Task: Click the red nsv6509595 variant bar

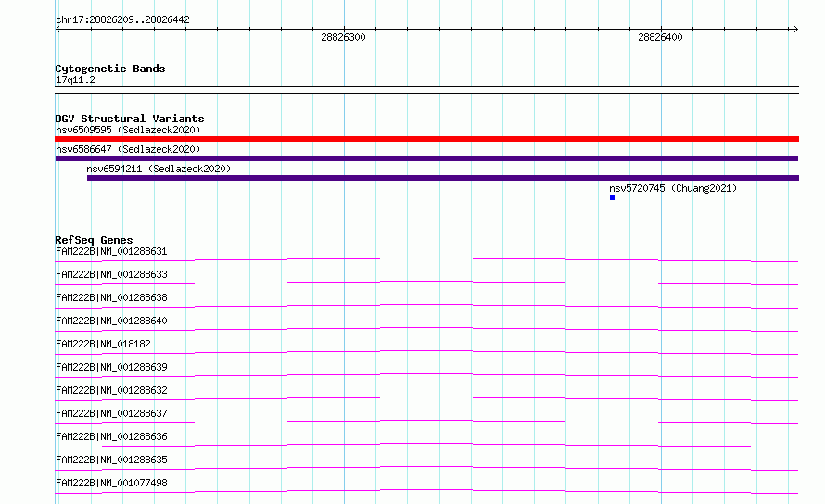Action: [x=426, y=139]
